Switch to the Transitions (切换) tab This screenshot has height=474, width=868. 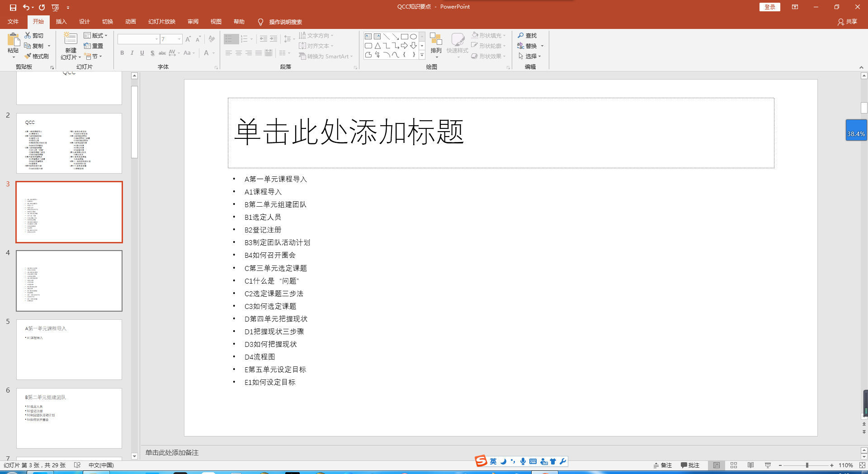107,21
